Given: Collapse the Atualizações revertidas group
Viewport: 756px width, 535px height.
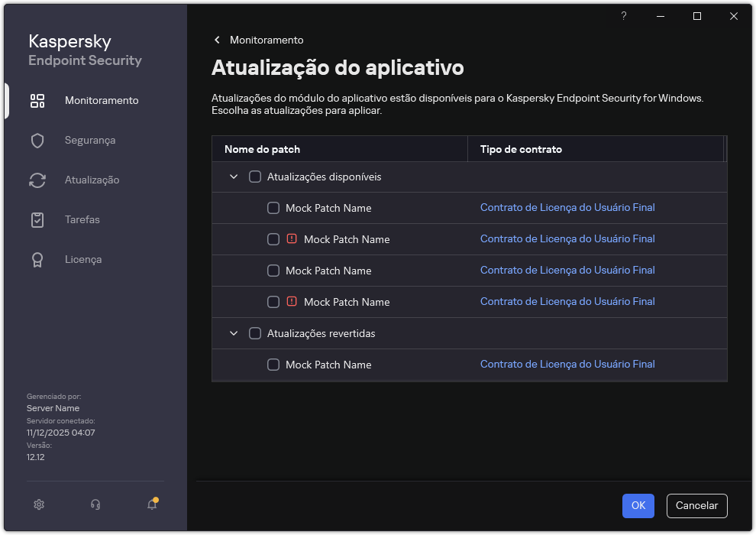Looking at the screenshot, I should [x=234, y=333].
